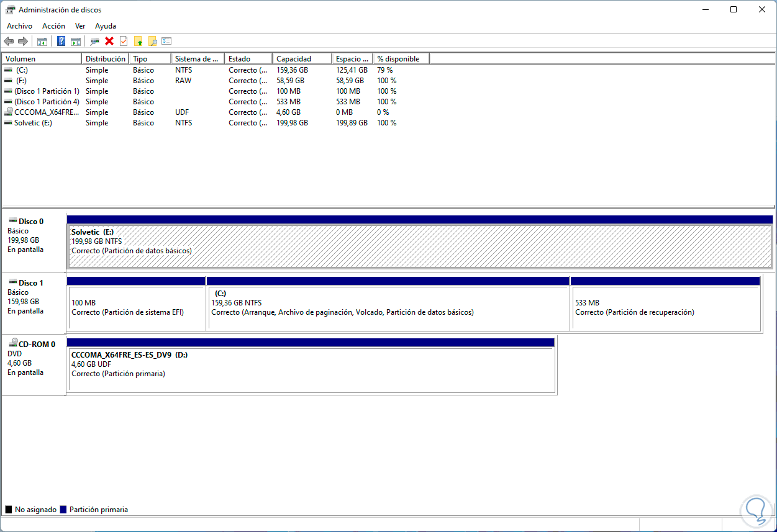The image size is (777, 532).
Task: Click the properties checkmark page icon
Action: [x=124, y=41]
